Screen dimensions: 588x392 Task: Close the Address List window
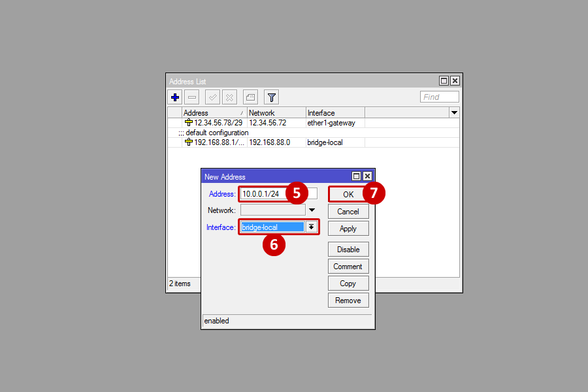coord(455,80)
